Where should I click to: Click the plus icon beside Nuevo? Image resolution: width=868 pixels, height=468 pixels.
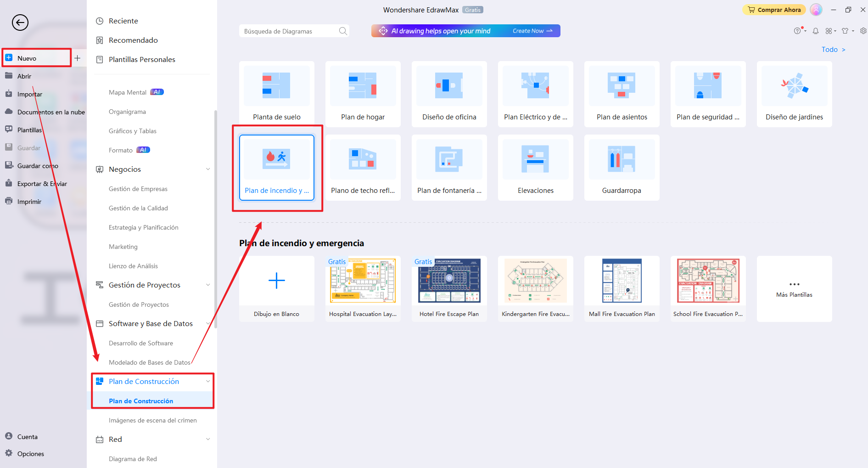pos(78,58)
